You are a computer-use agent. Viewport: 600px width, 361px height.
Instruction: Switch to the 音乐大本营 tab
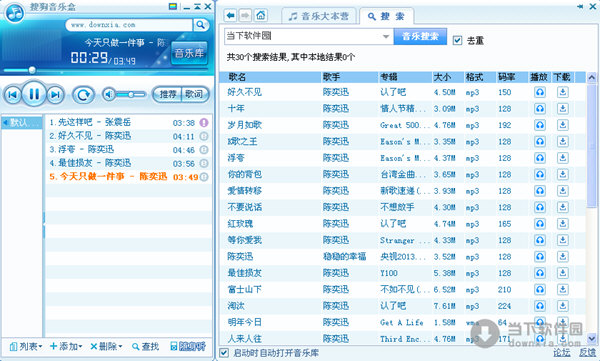[319, 16]
